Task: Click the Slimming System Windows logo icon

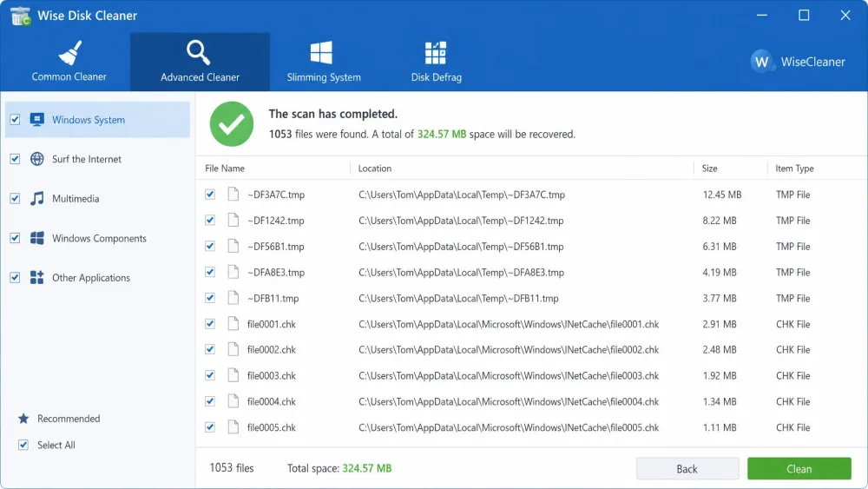Action: (321, 53)
